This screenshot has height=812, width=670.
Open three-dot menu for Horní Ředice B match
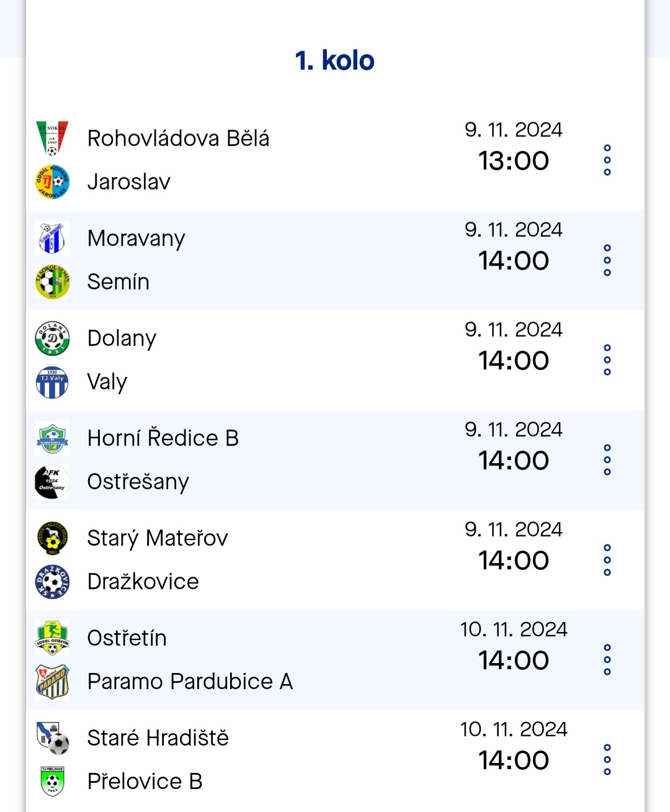tap(607, 460)
